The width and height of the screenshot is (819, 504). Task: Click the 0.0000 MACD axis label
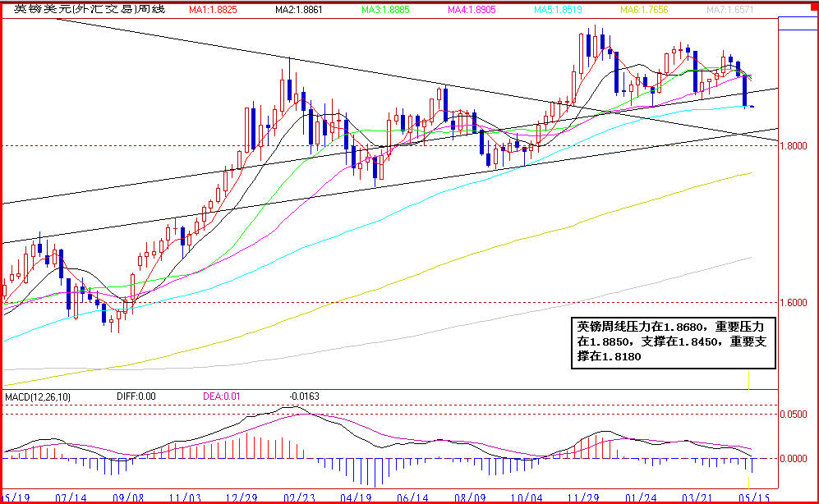(794, 459)
